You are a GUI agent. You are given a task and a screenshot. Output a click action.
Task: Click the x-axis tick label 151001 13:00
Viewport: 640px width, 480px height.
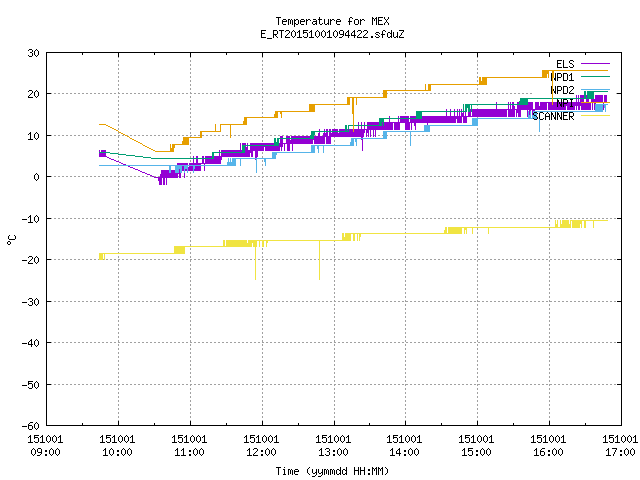(333, 446)
